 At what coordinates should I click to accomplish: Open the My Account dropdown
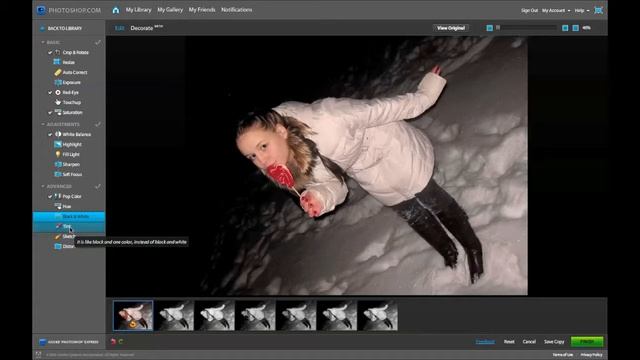tap(556, 11)
